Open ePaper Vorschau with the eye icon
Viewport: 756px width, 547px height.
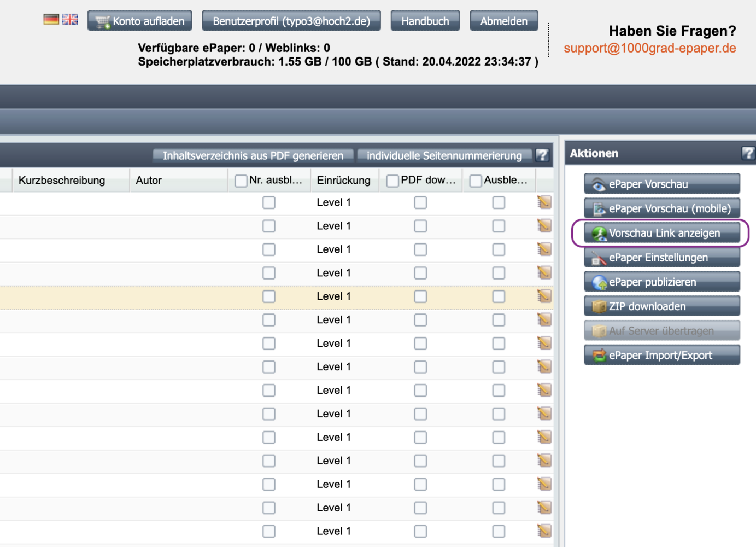click(599, 185)
